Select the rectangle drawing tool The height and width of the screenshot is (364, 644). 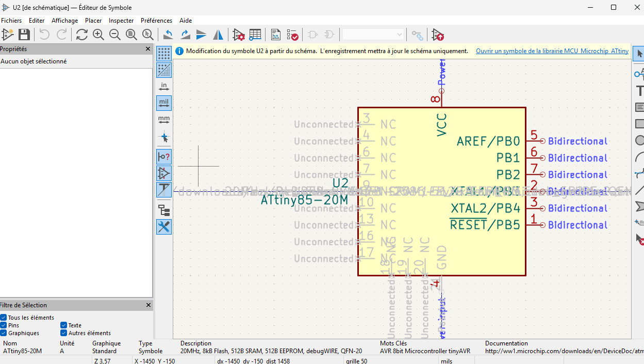click(639, 124)
